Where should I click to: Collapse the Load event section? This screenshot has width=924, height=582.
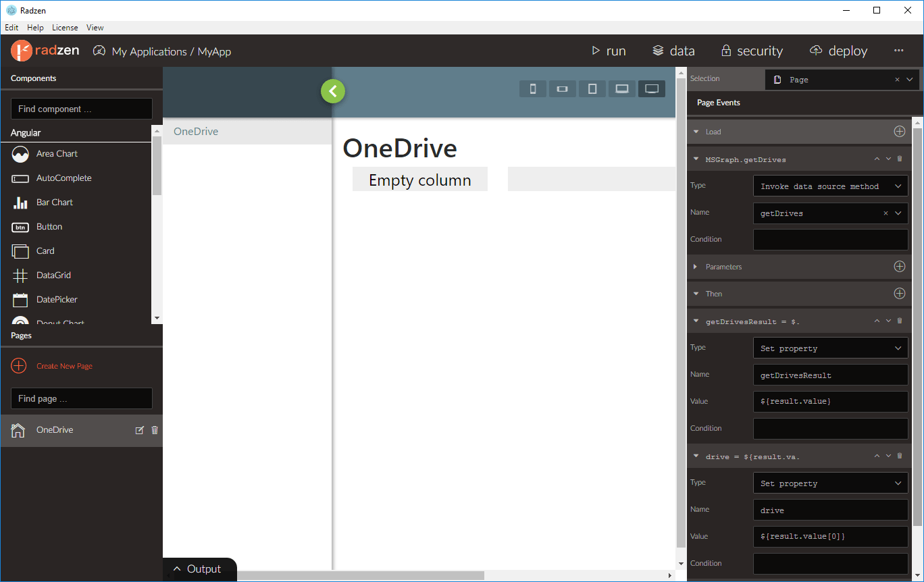pyautogui.click(x=696, y=132)
